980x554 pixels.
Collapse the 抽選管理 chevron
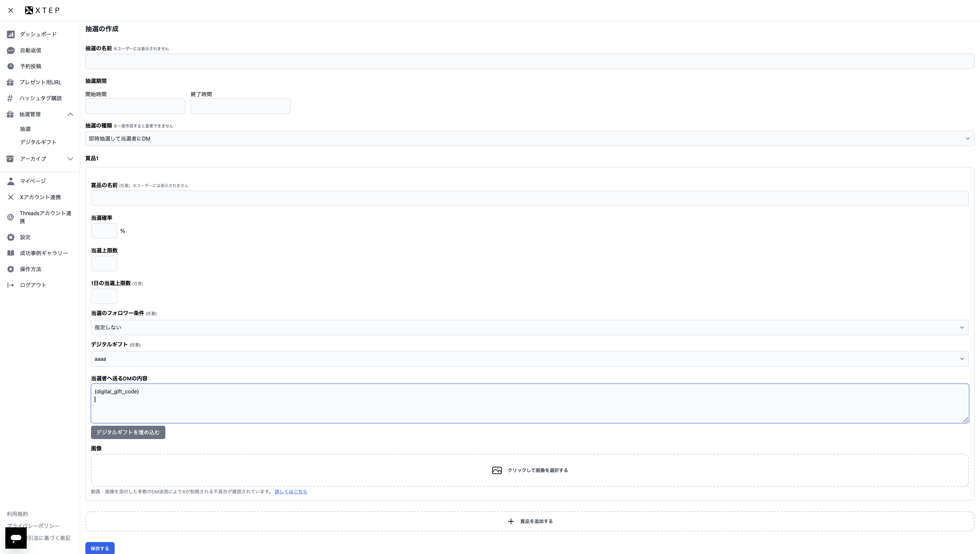(70, 114)
